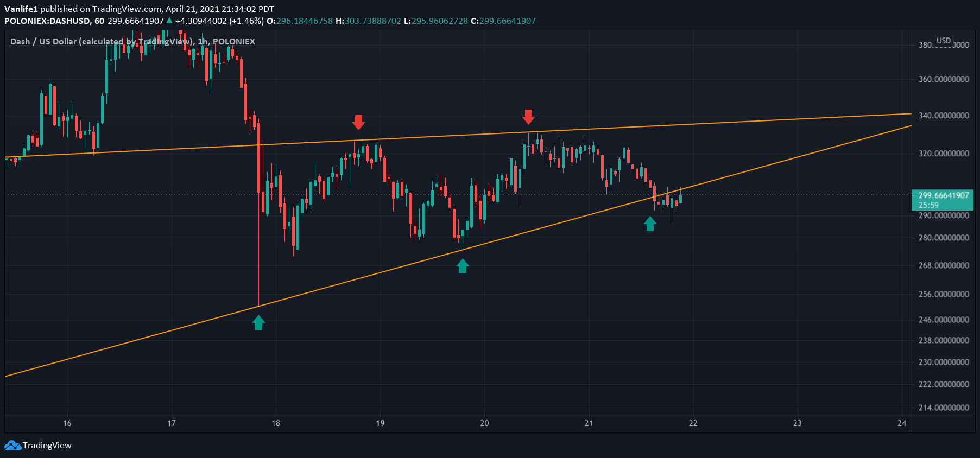
Task: Click the 340.00000000 price axis label
Action: pos(944,116)
